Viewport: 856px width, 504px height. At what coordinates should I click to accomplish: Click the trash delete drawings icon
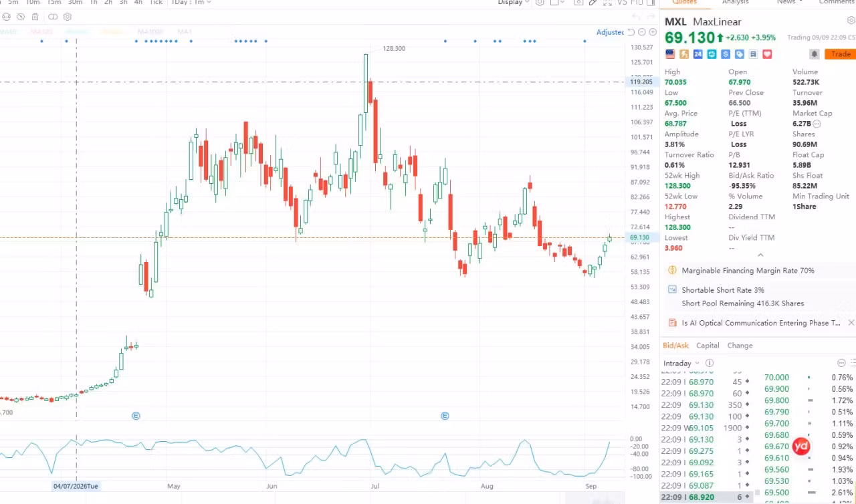click(x=35, y=17)
